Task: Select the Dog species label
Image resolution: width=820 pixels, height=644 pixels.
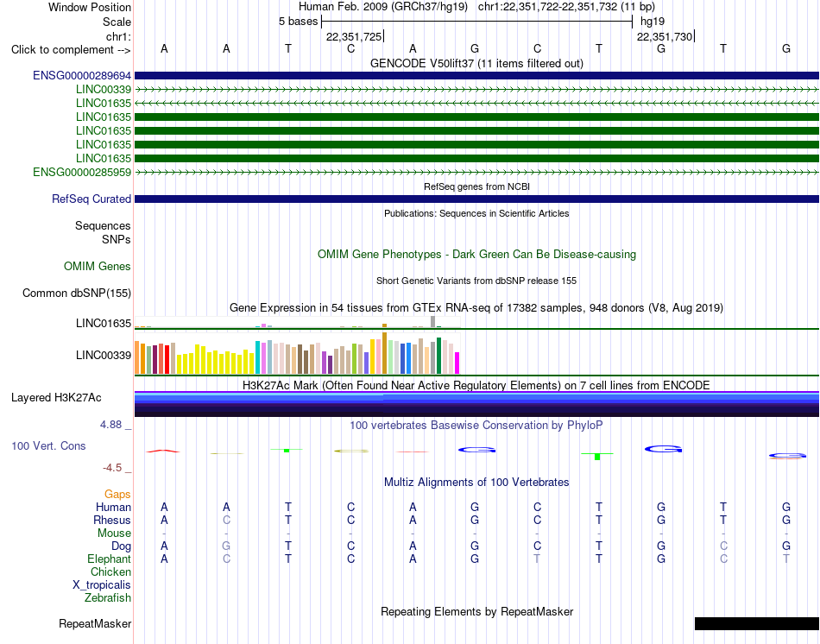Action: click(121, 546)
